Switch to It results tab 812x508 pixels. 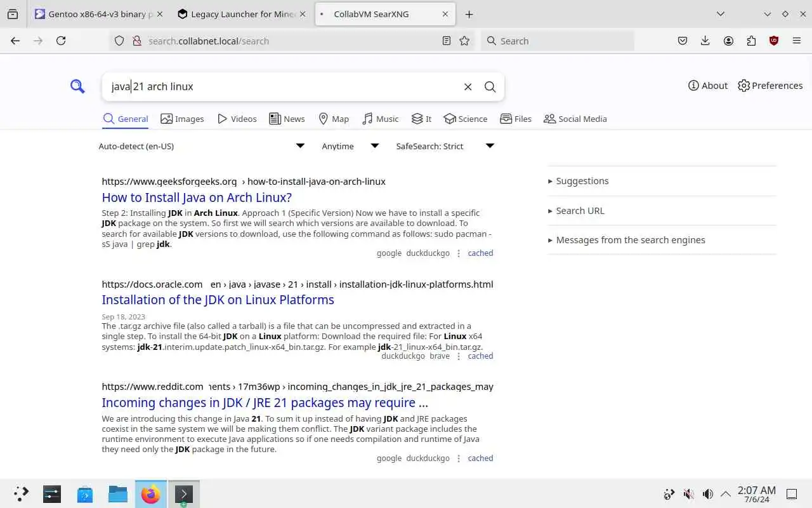[421, 119]
